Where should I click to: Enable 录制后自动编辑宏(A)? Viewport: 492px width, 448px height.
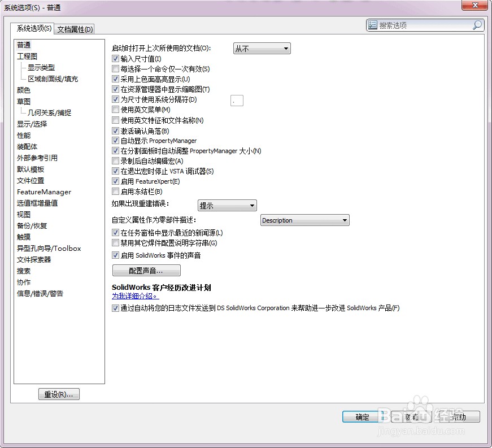115,161
